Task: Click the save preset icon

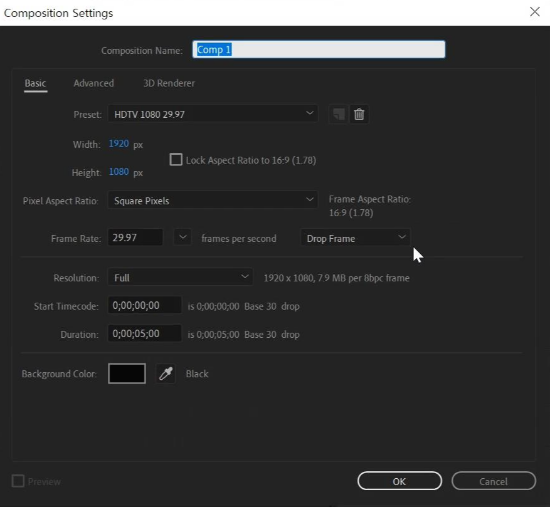Action: 338,114
